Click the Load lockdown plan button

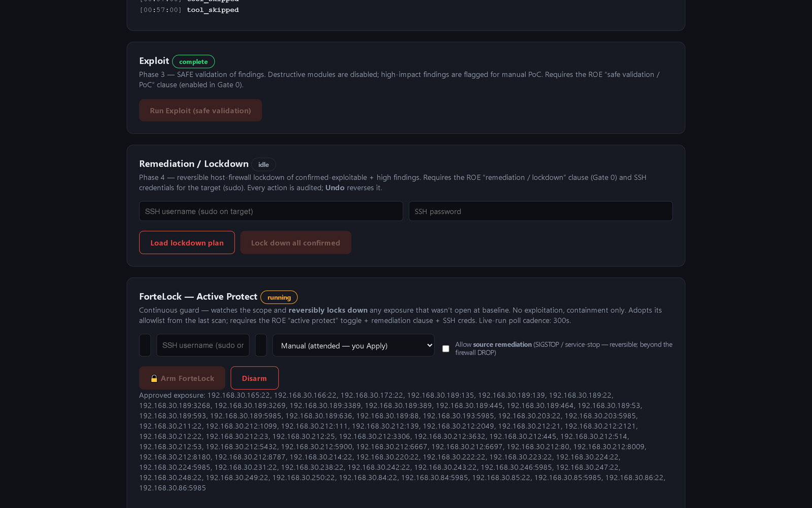(187, 243)
